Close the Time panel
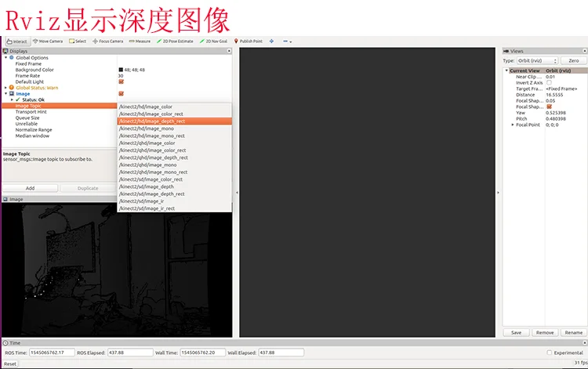The width and height of the screenshot is (588, 369). click(585, 343)
